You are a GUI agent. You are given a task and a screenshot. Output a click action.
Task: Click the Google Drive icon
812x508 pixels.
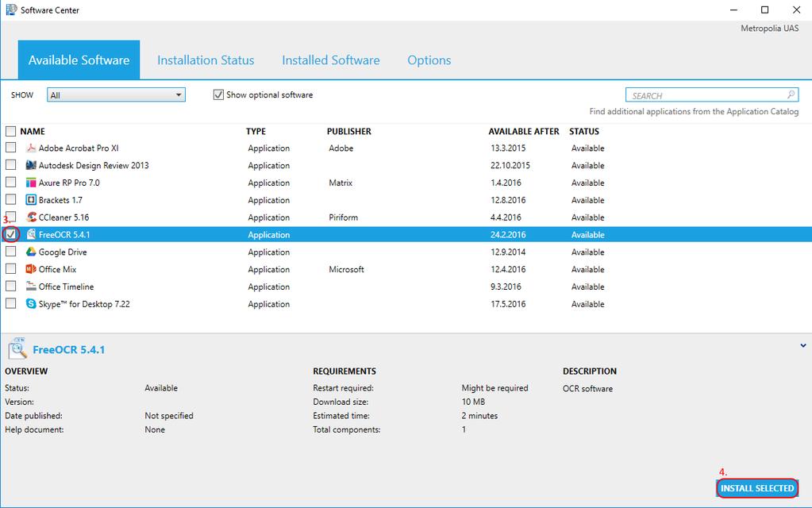click(x=31, y=252)
